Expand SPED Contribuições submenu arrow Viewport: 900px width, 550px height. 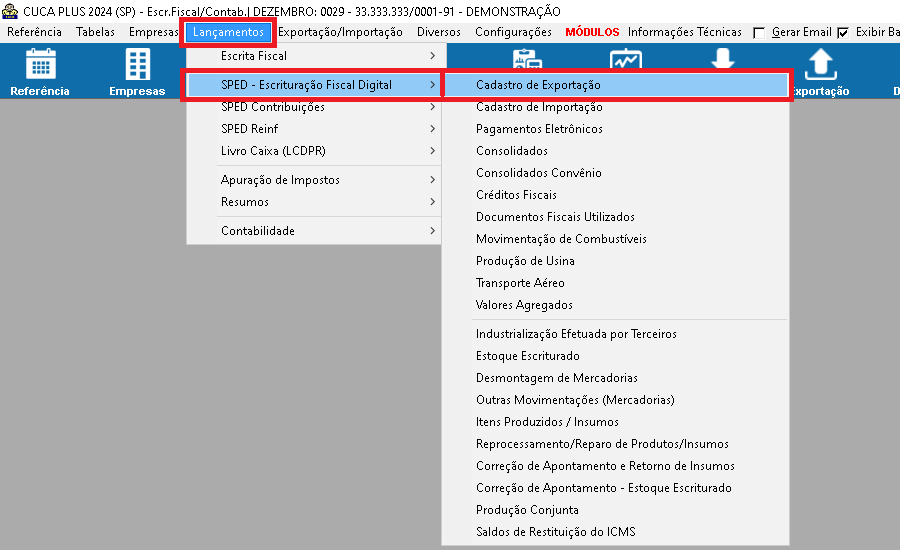432,107
